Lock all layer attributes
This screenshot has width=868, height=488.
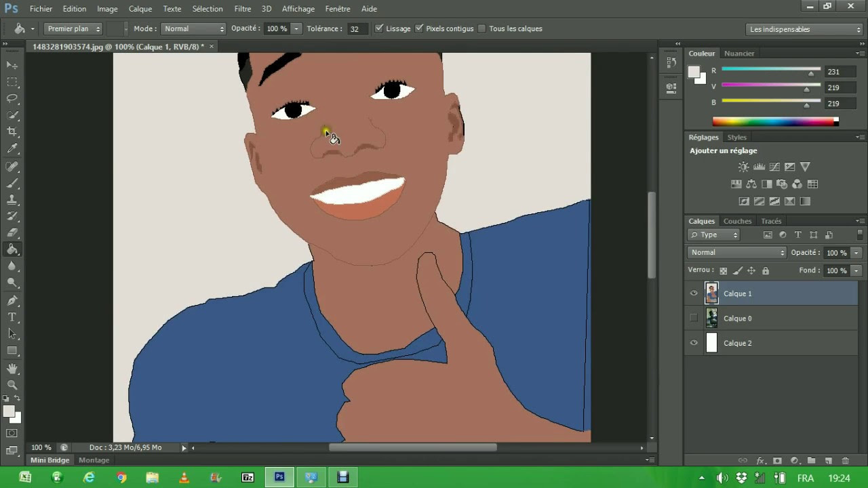point(766,270)
